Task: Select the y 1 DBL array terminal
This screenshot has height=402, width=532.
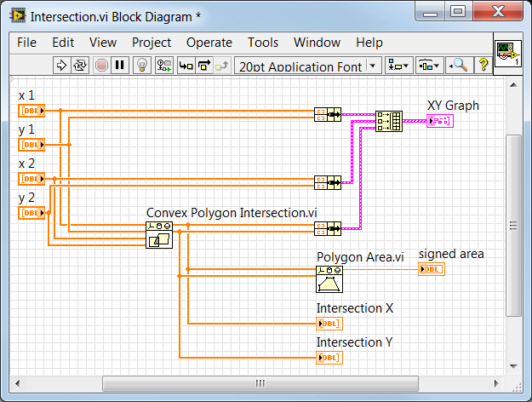Action: pos(31,145)
